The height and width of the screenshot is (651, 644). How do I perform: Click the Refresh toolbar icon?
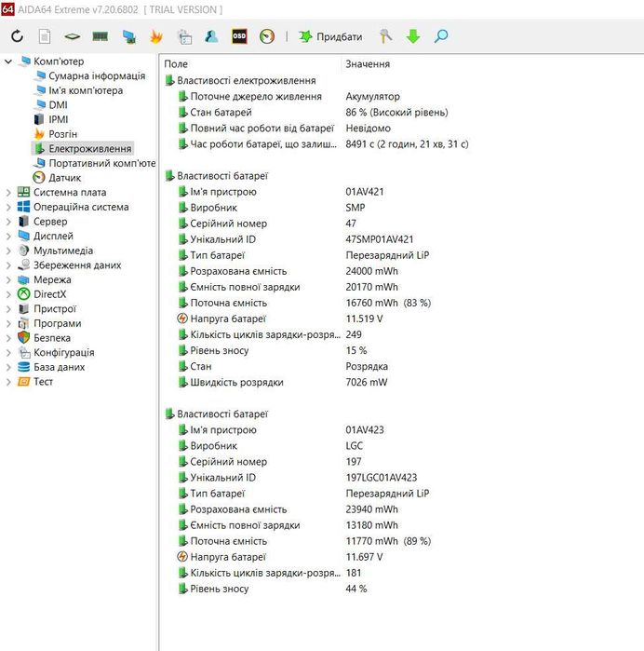(x=17, y=36)
